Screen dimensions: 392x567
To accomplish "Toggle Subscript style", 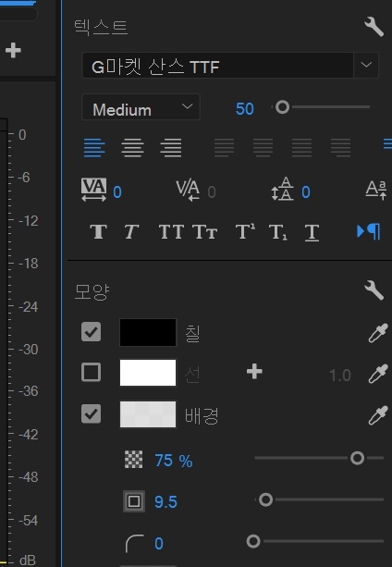I will click(278, 232).
